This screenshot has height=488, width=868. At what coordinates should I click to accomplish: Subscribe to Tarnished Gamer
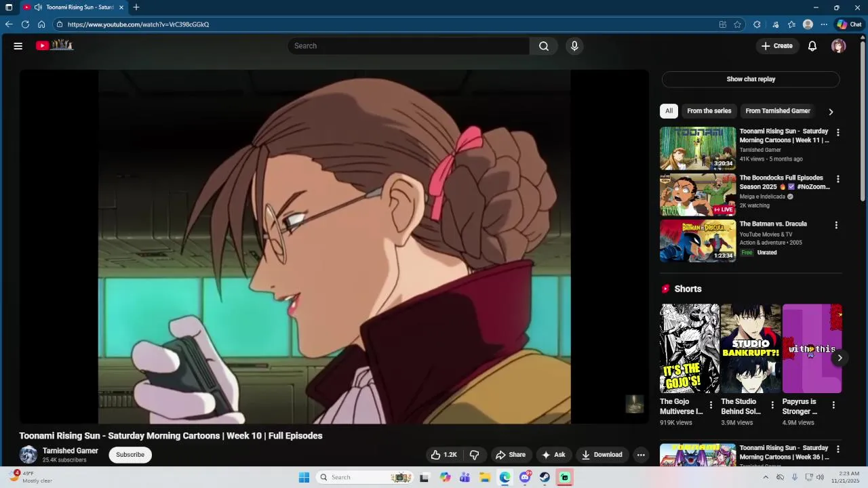pyautogui.click(x=130, y=455)
